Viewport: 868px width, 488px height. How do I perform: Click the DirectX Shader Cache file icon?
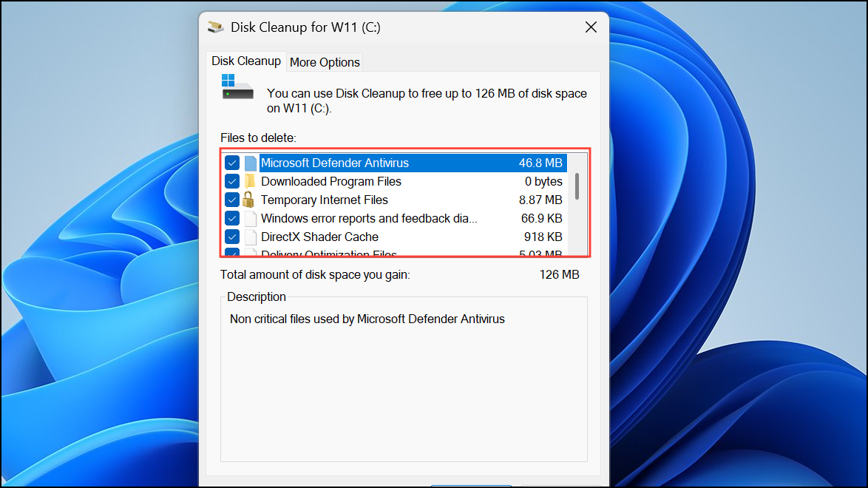(250, 237)
